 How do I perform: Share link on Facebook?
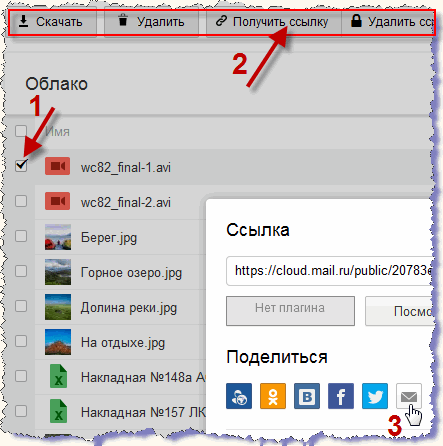(x=341, y=396)
